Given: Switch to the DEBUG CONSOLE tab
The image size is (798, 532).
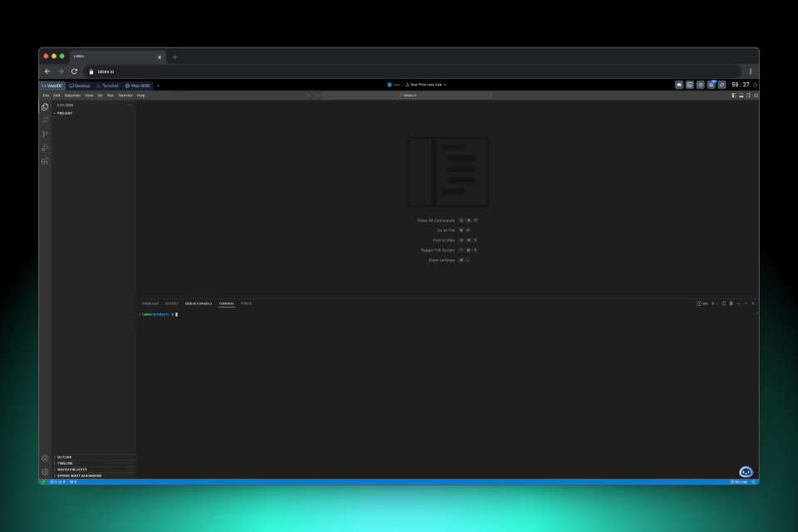Looking at the screenshot, I should pyautogui.click(x=199, y=303).
